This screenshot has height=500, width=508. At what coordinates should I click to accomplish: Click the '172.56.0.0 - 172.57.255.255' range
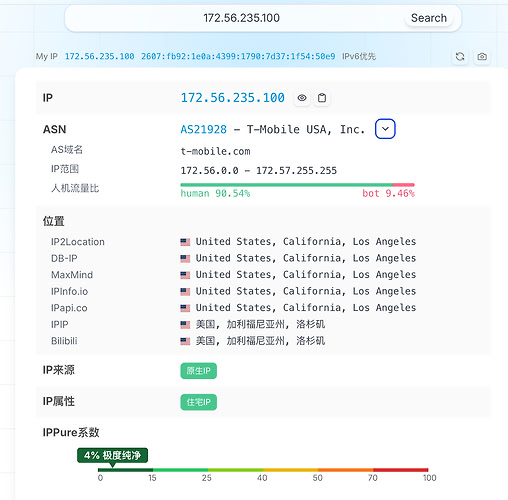click(259, 171)
